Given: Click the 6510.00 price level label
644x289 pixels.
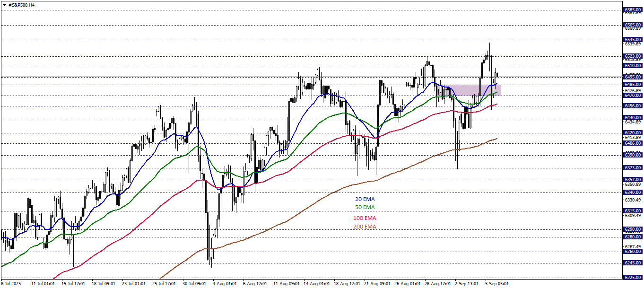Looking at the screenshot, I should point(632,66).
